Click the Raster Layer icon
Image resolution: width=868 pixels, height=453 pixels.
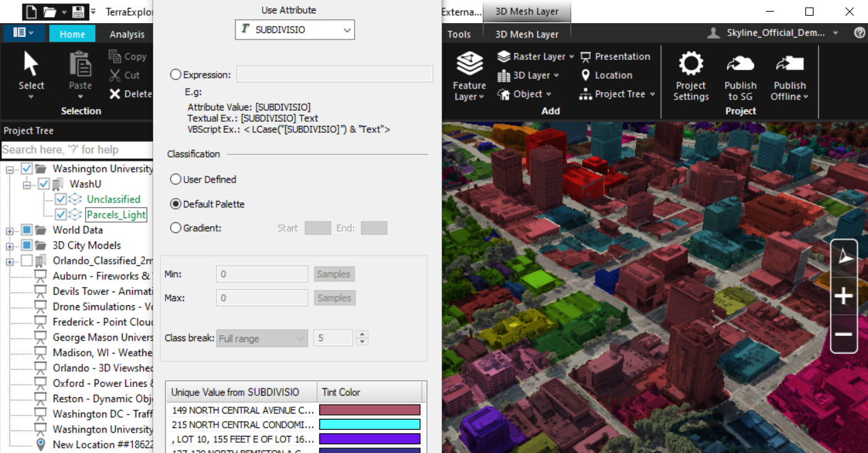(504, 57)
